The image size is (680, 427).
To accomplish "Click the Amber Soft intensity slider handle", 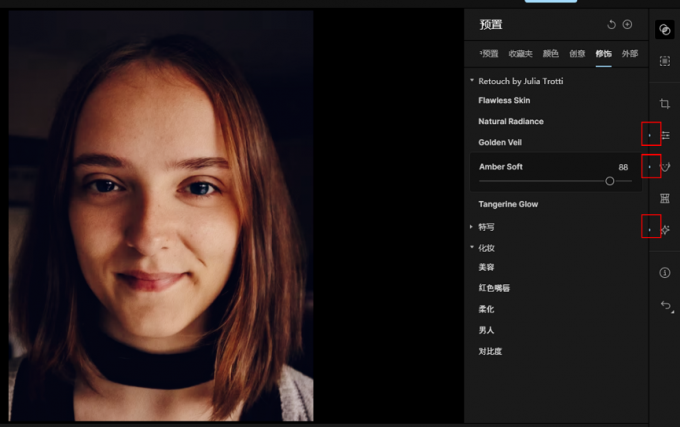I will point(610,181).
